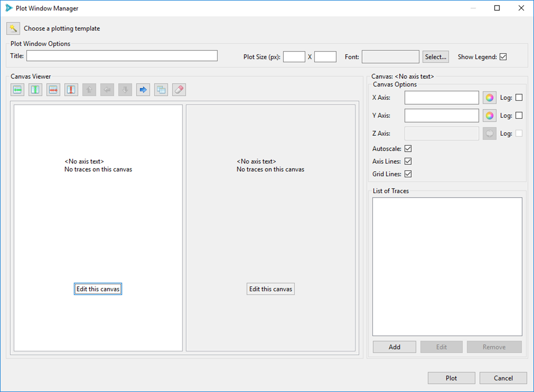Disable the Axis Lines checkbox
Image resolution: width=534 pixels, height=392 pixels.
(x=408, y=161)
